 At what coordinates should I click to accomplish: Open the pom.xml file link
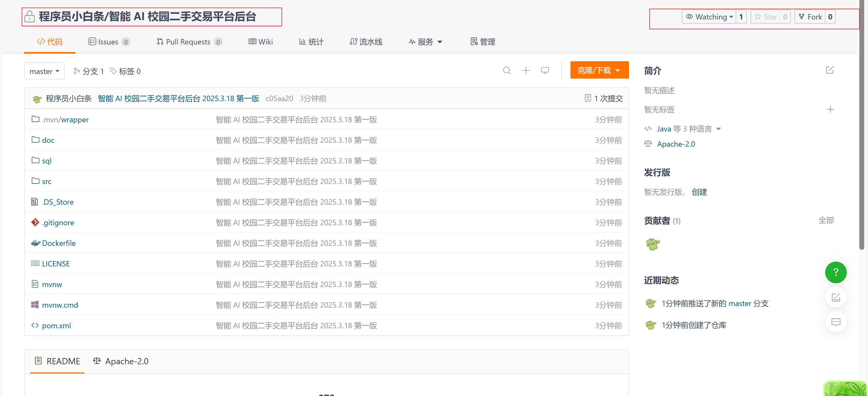coord(56,326)
